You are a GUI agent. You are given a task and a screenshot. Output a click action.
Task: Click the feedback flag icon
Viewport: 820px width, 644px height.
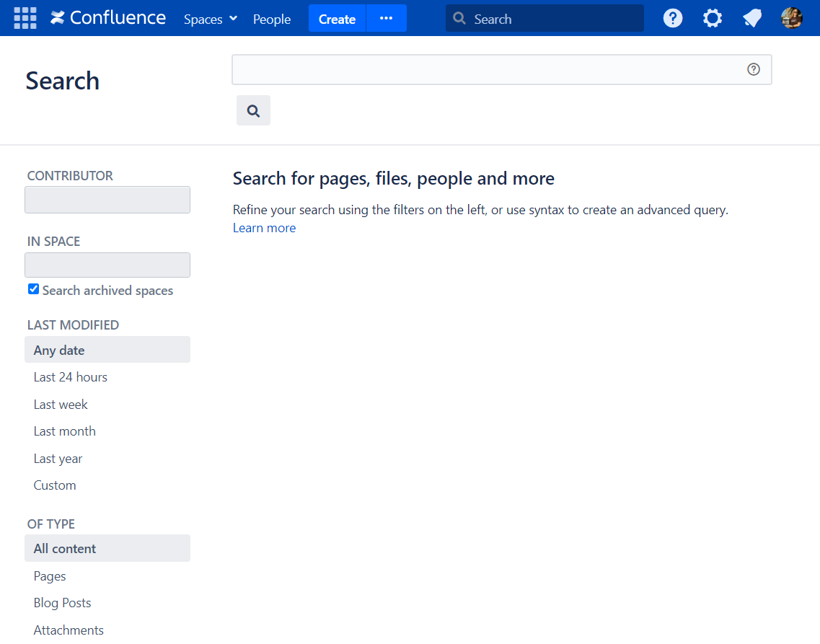click(x=751, y=18)
